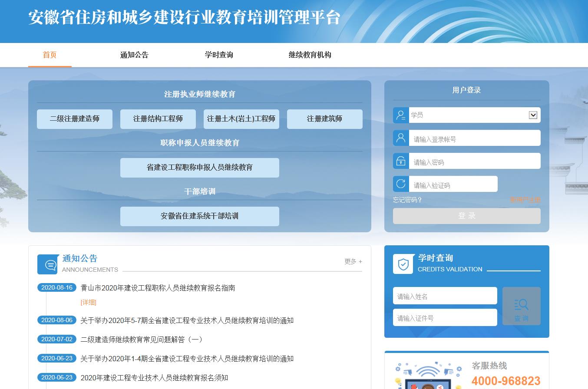Expand announcements via 更多 + link
588x389 pixels.
coord(353,261)
